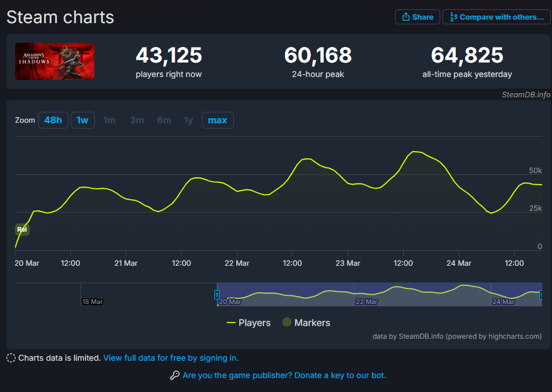This screenshot has width=552, height=392.
Task: Click the Assassin's Creed Shadows game thumbnail
Action: tap(54, 61)
